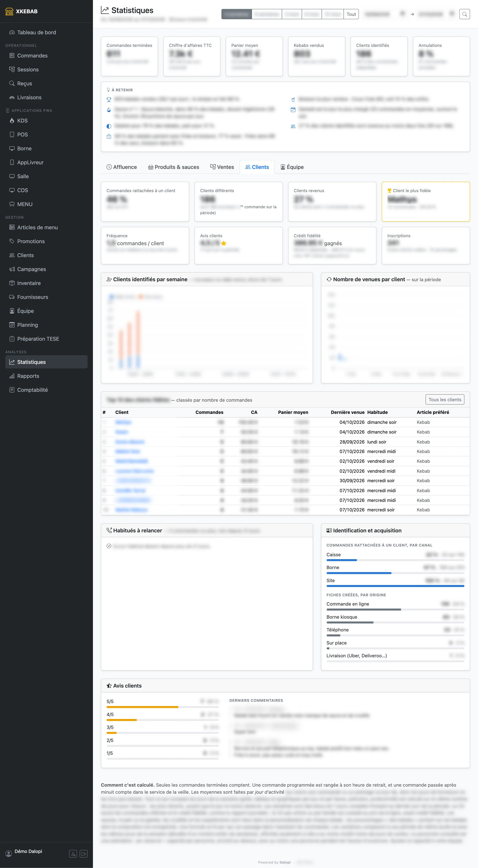Open the MENU app

[x=46, y=204]
